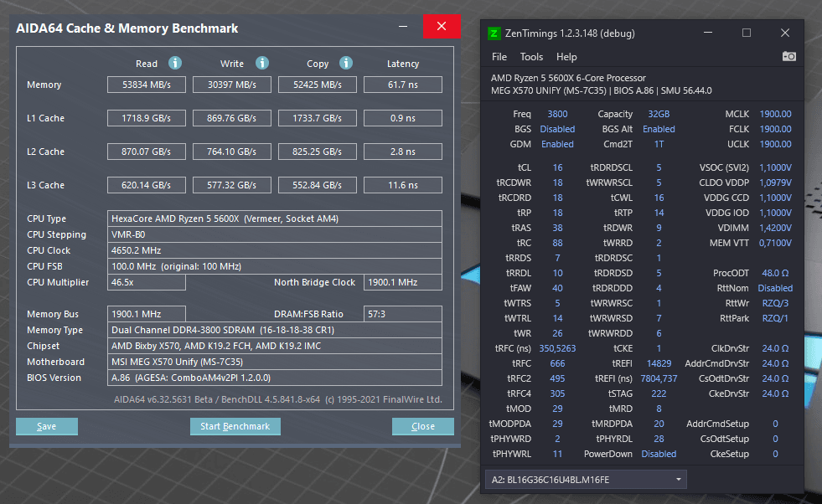Click ZenTimings Capacity value 32GB
The width and height of the screenshot is (822, 504).
(x=659, y=114)
